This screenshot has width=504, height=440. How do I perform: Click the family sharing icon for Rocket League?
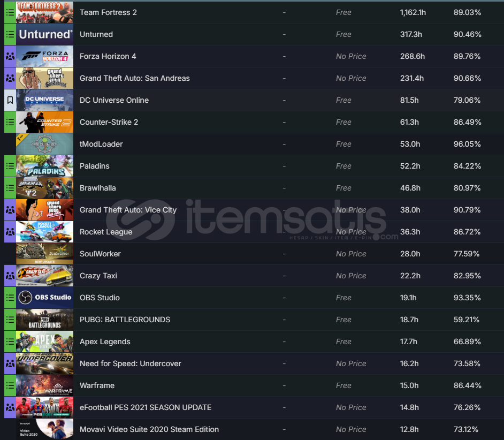10,232
